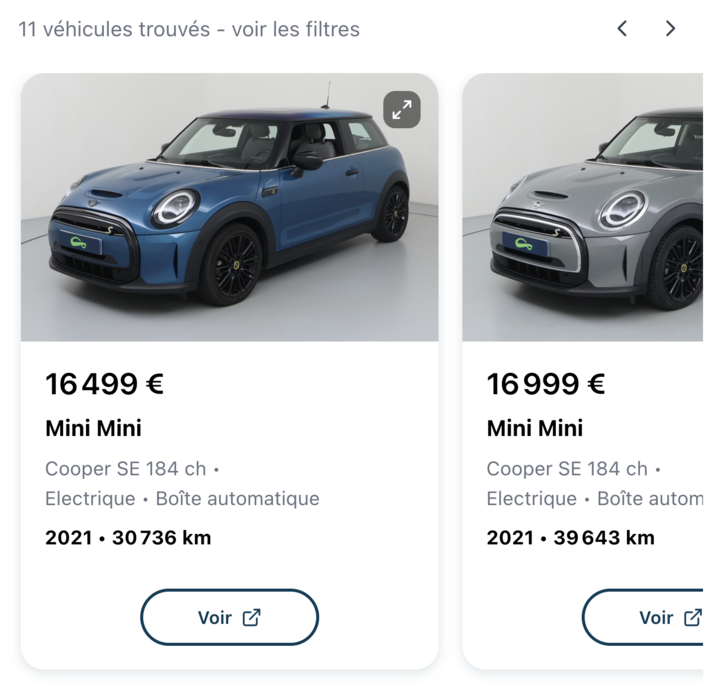Screen dimensions: 706x699
Task: Expand the blue Mini photo fullscreen
Action: [x=402, y=110]
